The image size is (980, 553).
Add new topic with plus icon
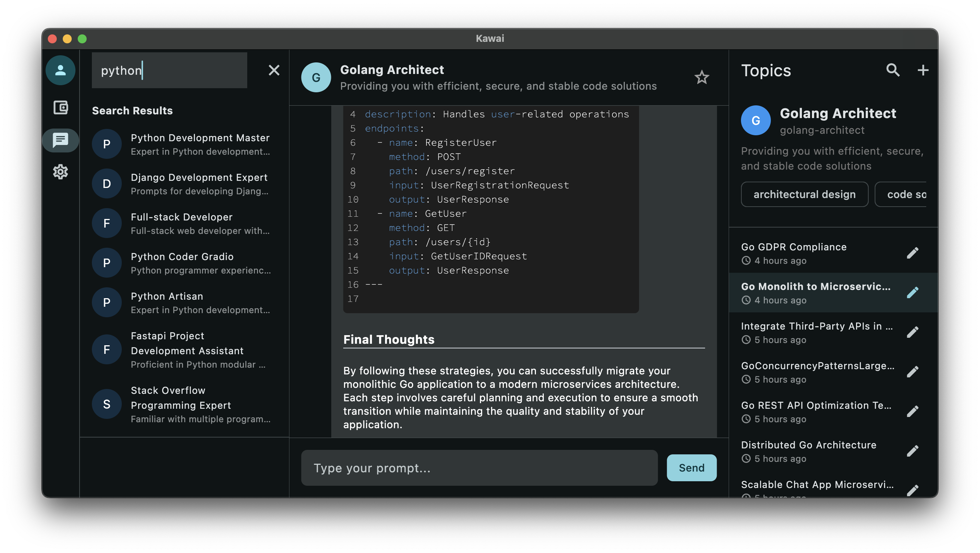(x=922, y=70)
